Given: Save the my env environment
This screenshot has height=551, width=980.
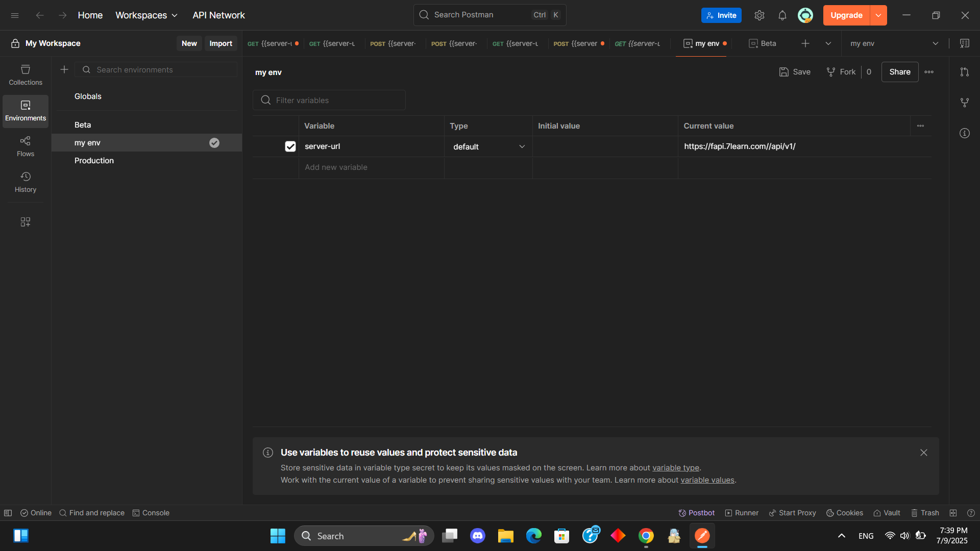Looking at the screenshot, I should tap(795, 72).
